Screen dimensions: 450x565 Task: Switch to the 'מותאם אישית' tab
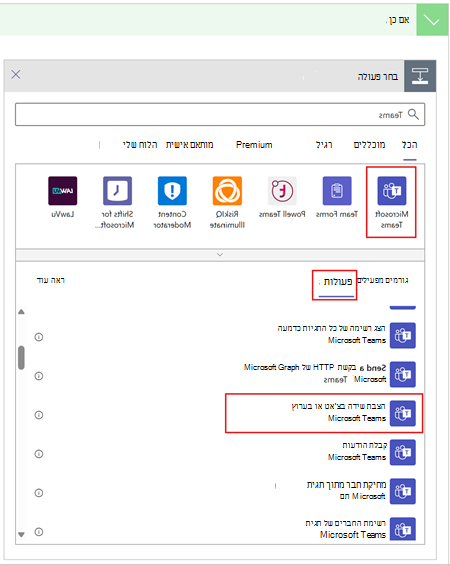(x=190, y=145)
